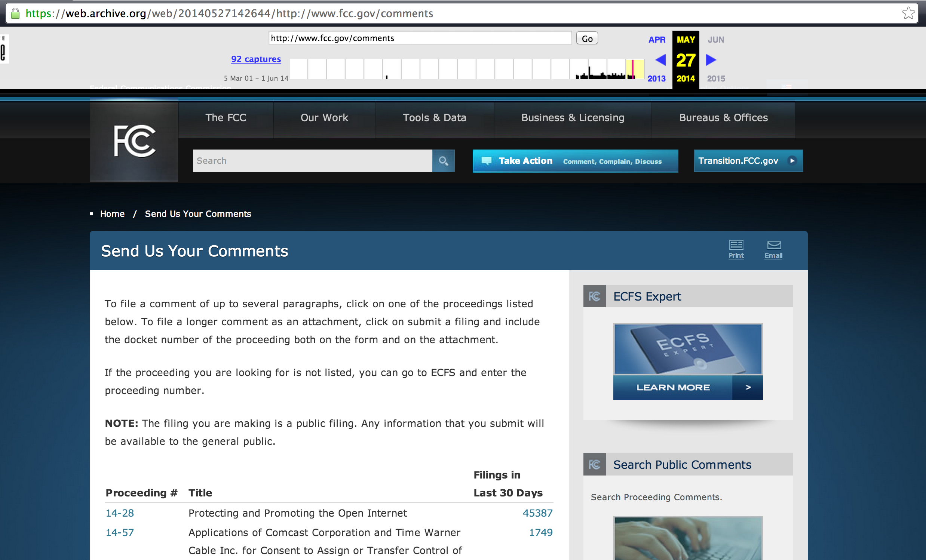Click the Go button in the Wayback bar
This screenshot has width=926, height=560.
click(587, 38)
